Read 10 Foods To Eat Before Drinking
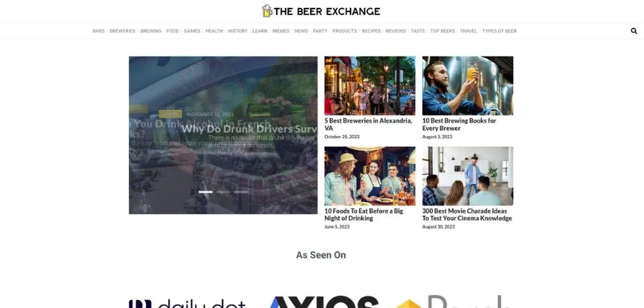The width and height of the screenshot is (644, 308). [x=364, y=214]
